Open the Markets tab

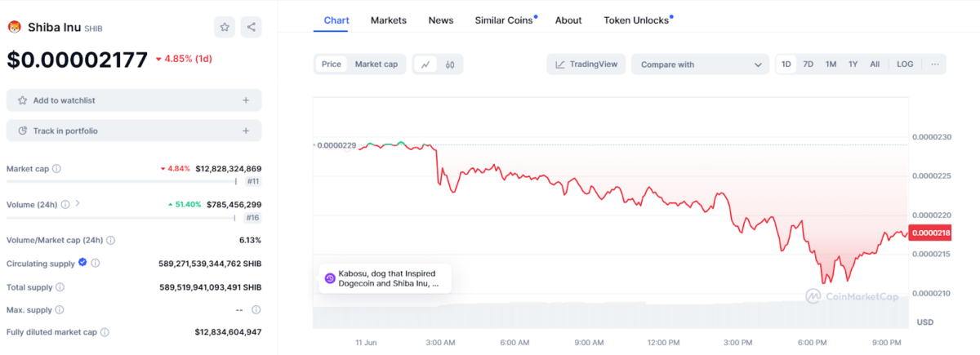(389, 20)
